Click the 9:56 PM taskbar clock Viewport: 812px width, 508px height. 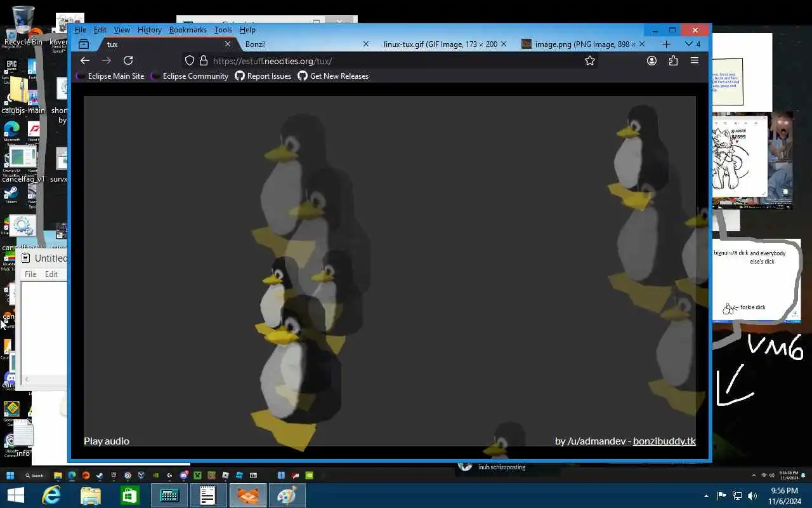pyautogui.click(x=784, y=496)
